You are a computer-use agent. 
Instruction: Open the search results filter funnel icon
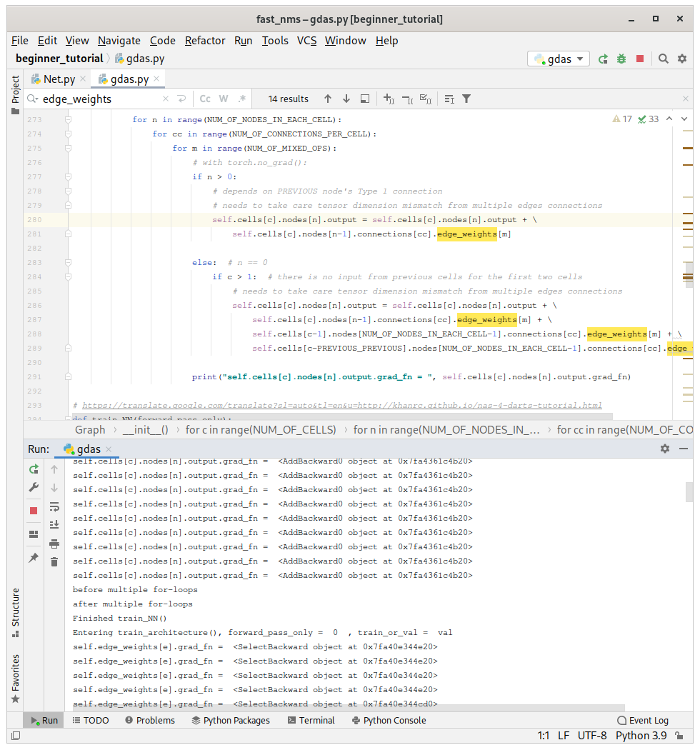(x=466, y=99)
